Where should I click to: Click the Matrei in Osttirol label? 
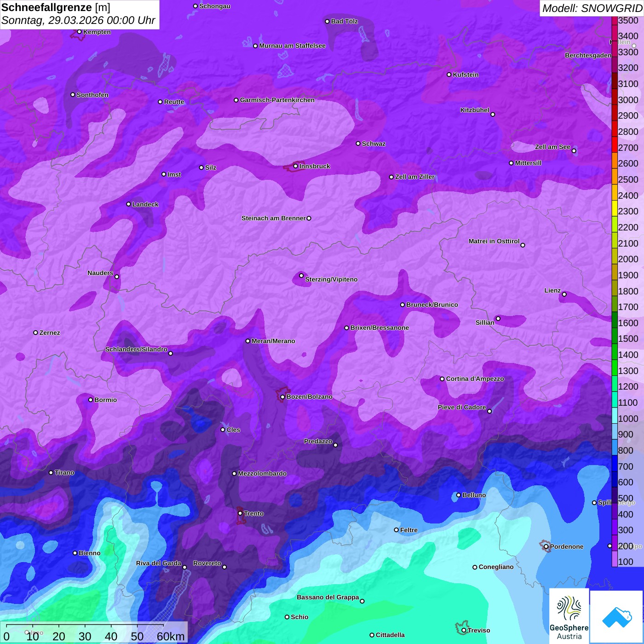[494, 241]
